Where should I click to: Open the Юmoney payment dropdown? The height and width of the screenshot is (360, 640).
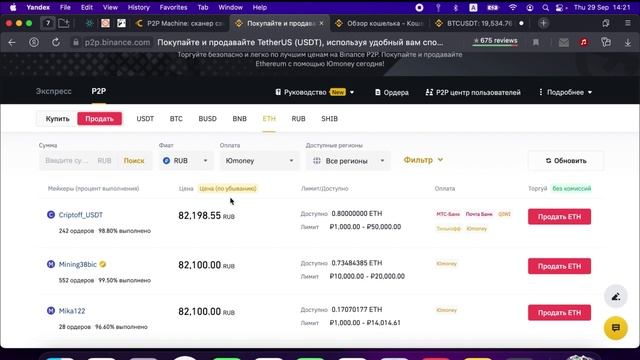(x=259, y=161)
